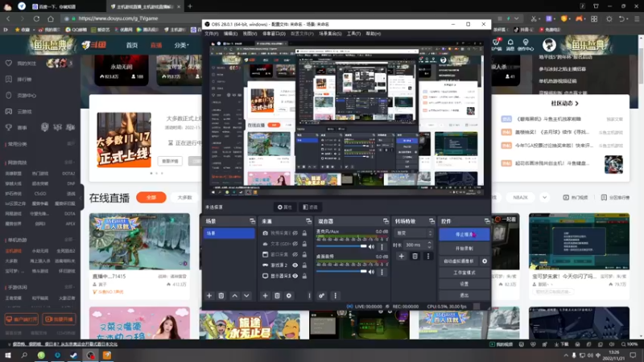Undock the Scene Transitions panel float icon
Screen dimensions: 644x362
(x=431, y=221)
